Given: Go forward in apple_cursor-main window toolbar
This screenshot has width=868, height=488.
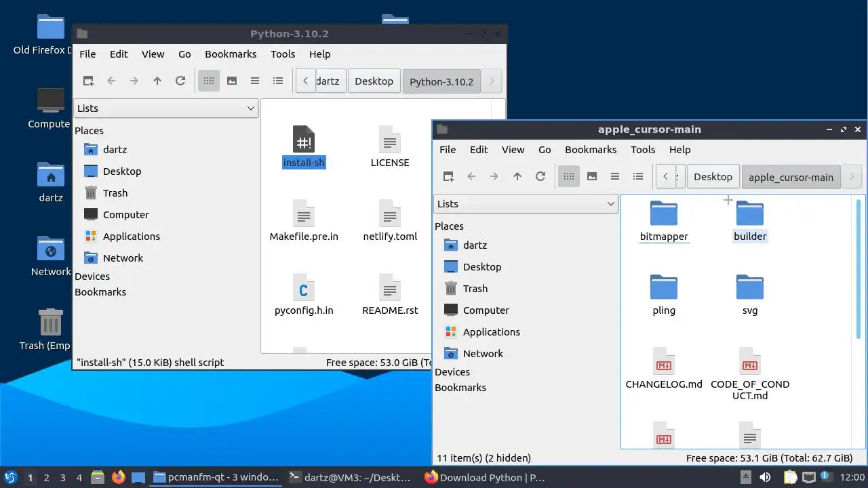Looking at the screenshot, I should 494,176.
